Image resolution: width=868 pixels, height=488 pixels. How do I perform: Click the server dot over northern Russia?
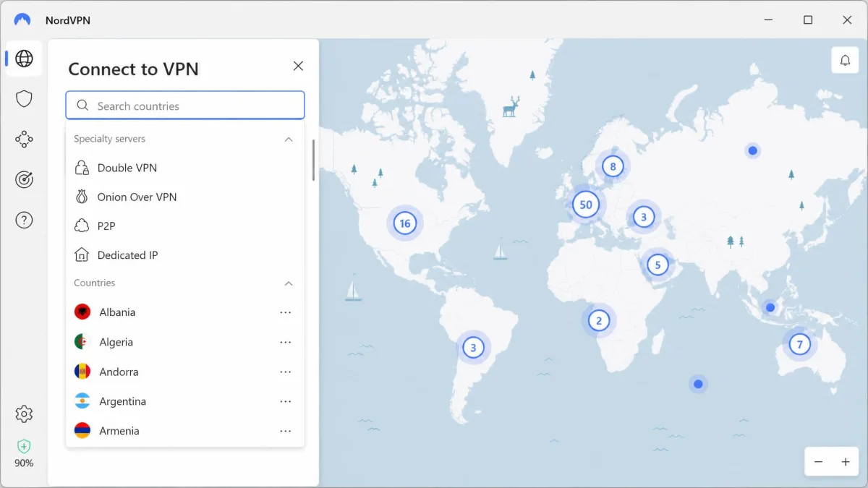click(753, 150)
